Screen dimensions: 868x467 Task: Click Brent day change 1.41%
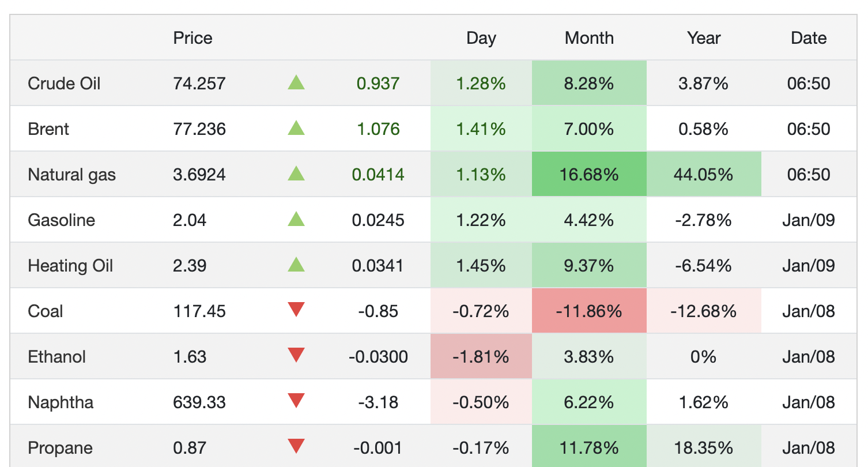pos(481,129)
